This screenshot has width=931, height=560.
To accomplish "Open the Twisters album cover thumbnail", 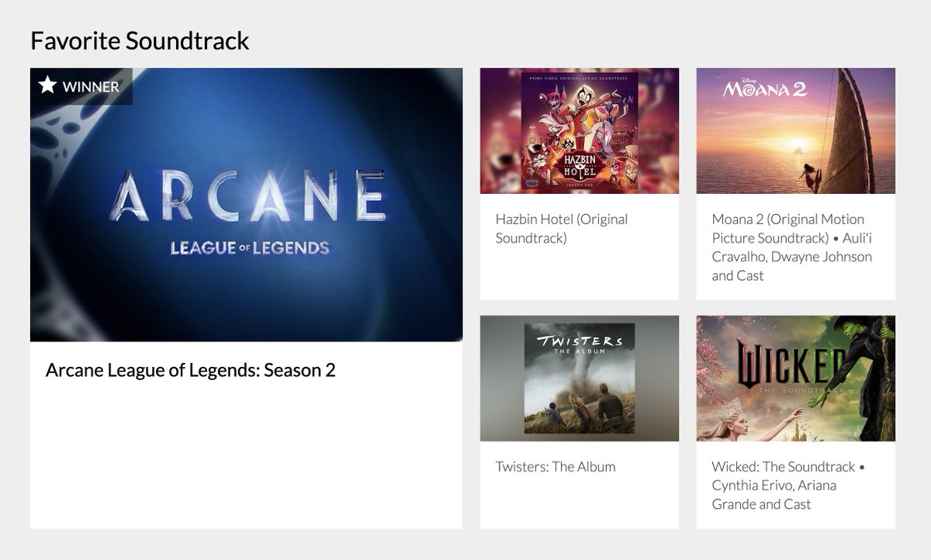I will (580, 379).
